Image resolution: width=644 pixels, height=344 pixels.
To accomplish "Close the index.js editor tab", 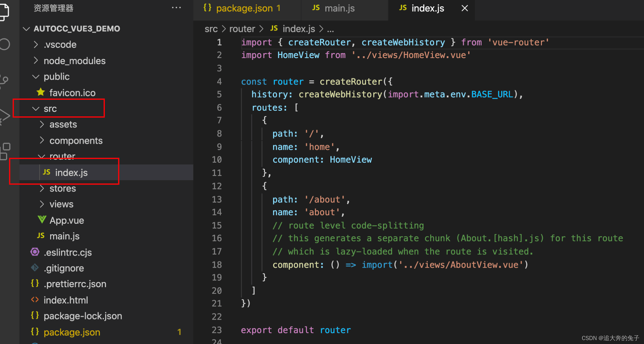I will point(465,8).
